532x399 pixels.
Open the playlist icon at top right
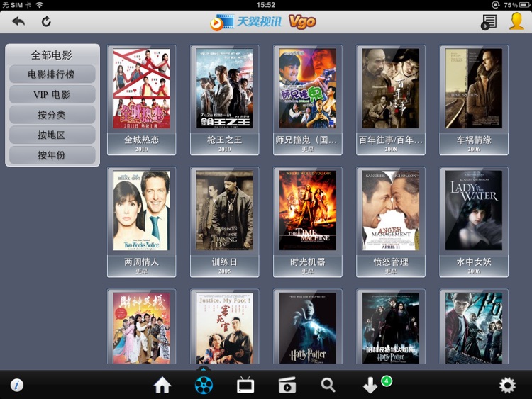click(x=489, y=23)
